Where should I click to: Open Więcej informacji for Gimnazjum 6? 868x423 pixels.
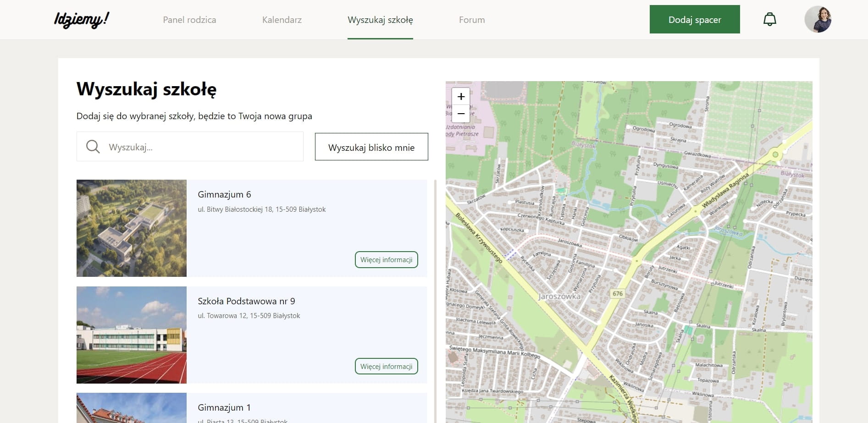point(386,259)
